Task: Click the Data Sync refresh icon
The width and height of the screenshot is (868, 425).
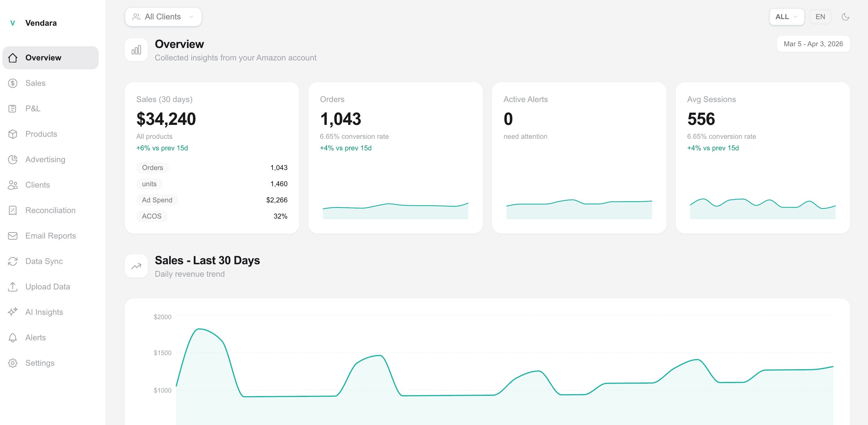Action: tap(13, 261)
